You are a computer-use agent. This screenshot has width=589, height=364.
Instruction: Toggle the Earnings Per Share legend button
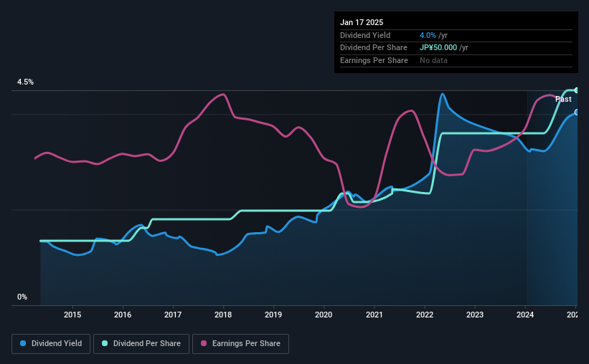(240, 344)
